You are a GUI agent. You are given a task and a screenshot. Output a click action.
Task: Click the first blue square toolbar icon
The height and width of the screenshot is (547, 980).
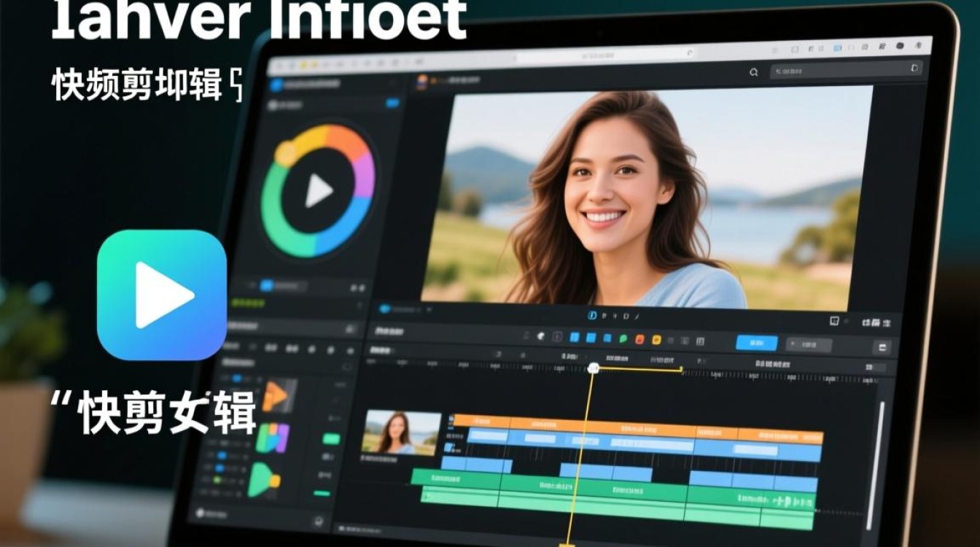point(574,338)
